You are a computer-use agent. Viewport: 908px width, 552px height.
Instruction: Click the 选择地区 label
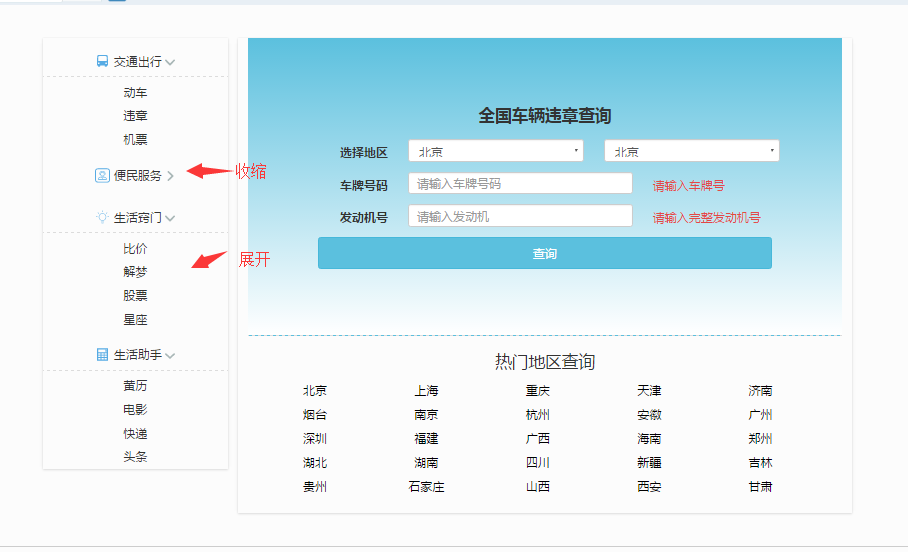click(x=363, y=153)
